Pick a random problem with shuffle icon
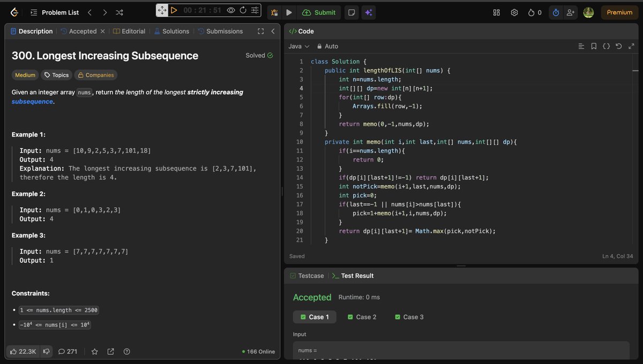Screen dimensions: 643x364 (119, 12)
